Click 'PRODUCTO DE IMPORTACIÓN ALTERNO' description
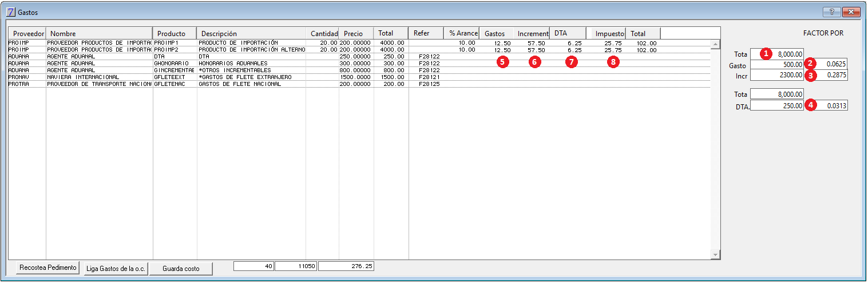Image resolution: width=868 pixels, height=283 pixels. (252, 50)
